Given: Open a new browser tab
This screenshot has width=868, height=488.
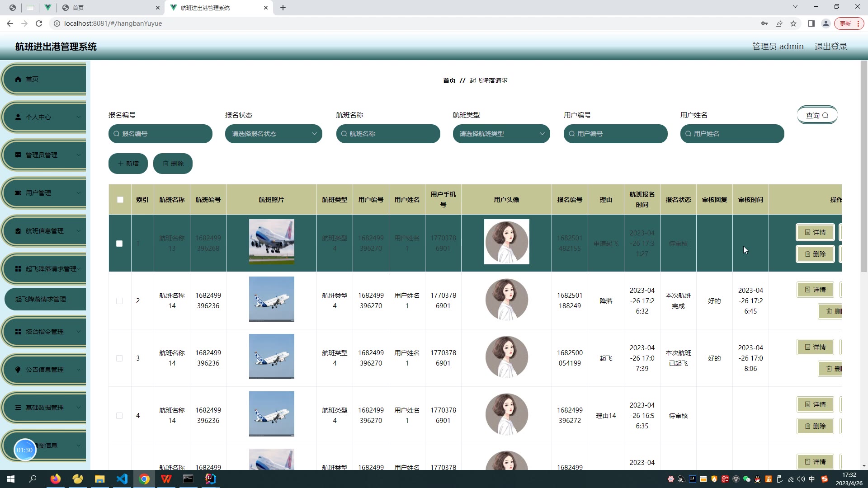Looking at the screenshot, I should coord(283,8).
